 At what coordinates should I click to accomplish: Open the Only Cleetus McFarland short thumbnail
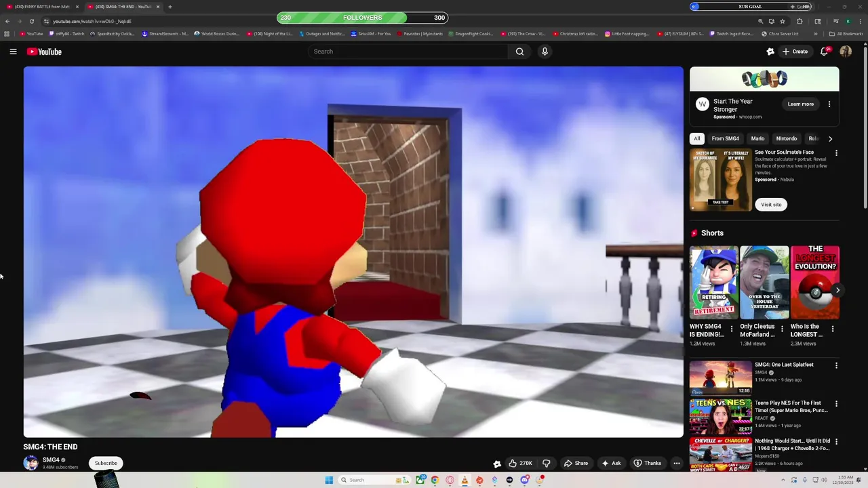764,283
